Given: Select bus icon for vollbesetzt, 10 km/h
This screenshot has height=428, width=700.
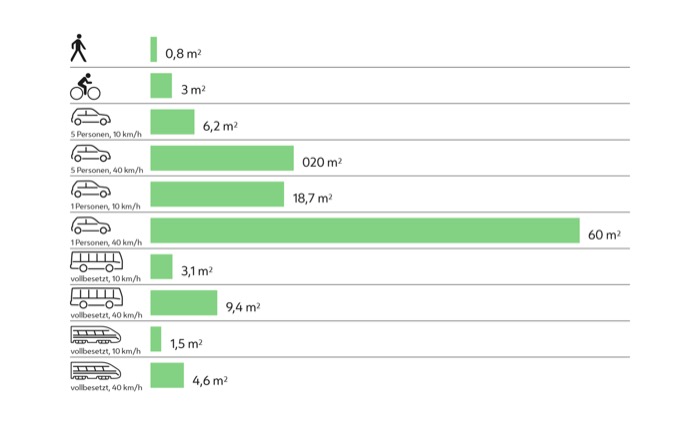Looking at the screenshot, I should pyautogui.click(x=96, y=262).
